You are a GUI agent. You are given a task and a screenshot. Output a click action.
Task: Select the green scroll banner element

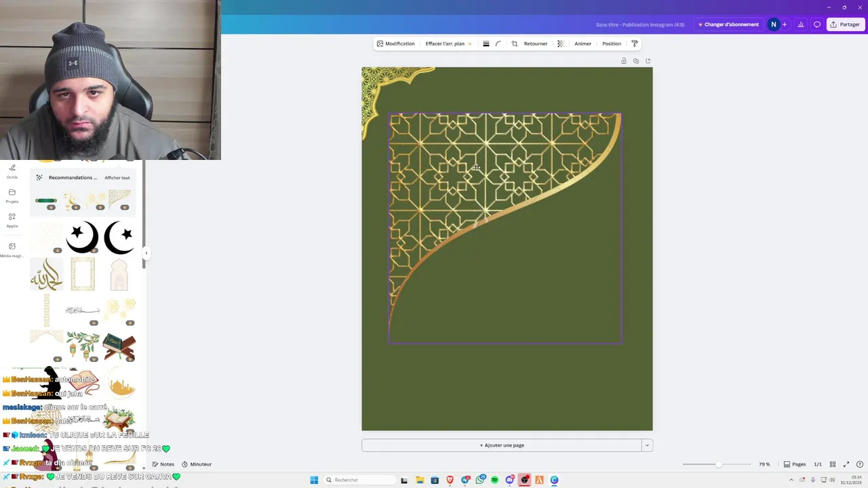(46, 201)
